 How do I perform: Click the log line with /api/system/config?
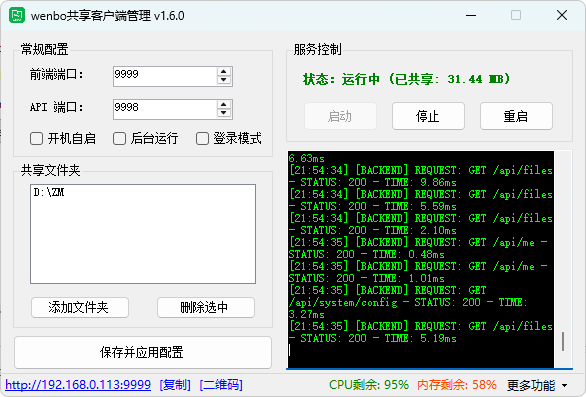point(408,302)
